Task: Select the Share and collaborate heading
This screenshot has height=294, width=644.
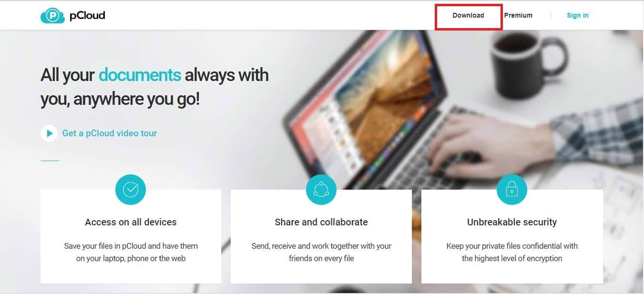Action: click(x=321, y=222)
